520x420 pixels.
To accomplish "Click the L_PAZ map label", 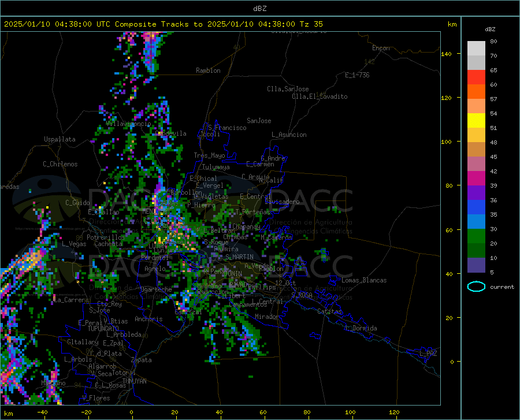I will point(428,354).
